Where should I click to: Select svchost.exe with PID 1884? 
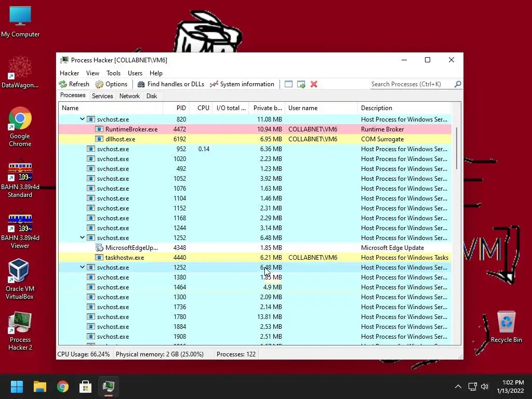pyautogui.click(x=255, y=326)
